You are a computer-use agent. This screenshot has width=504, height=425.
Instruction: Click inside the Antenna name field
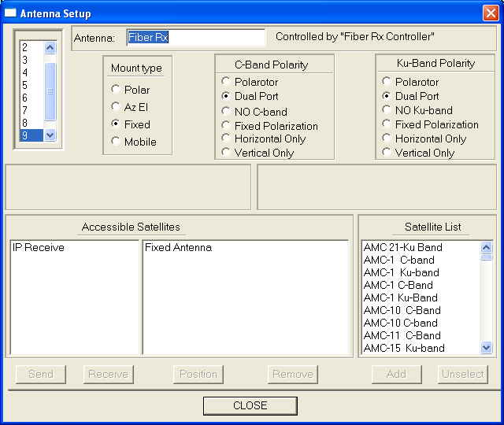pyautogui.click(x=195, y=38)
